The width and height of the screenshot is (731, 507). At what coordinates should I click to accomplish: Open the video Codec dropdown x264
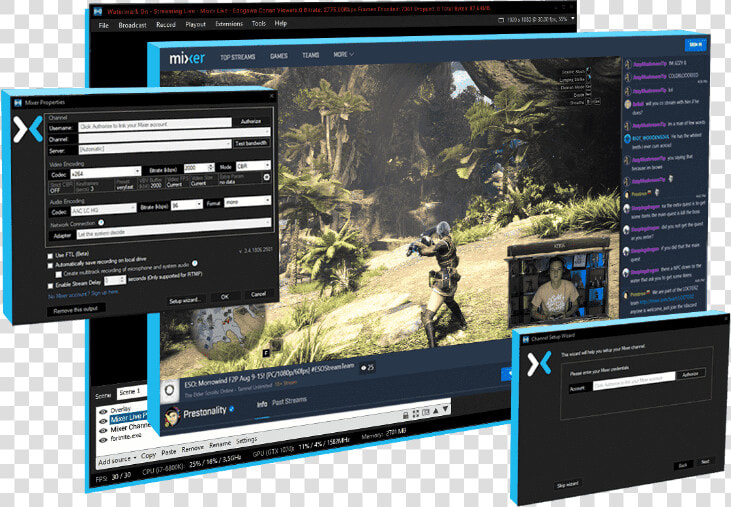(x=106, y=173)
